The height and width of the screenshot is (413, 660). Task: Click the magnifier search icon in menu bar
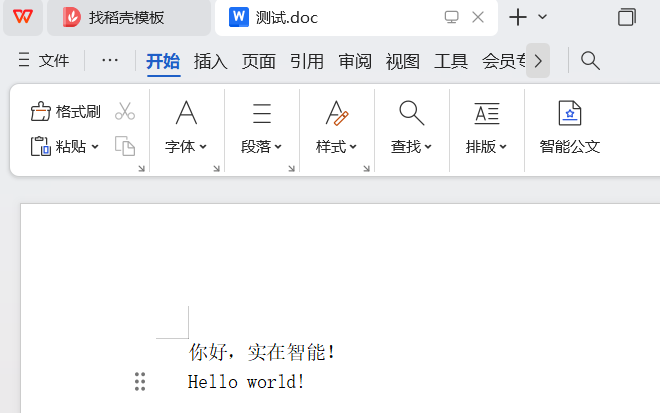tap(590, 61)
